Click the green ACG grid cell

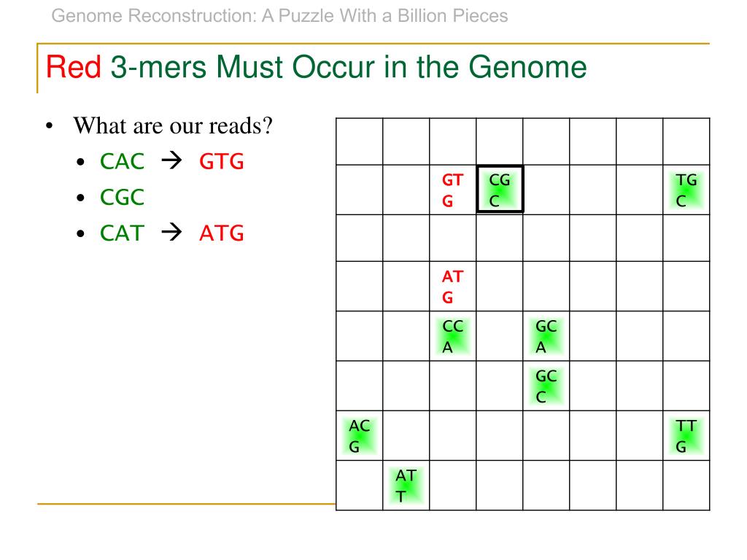tap(359, 436)
